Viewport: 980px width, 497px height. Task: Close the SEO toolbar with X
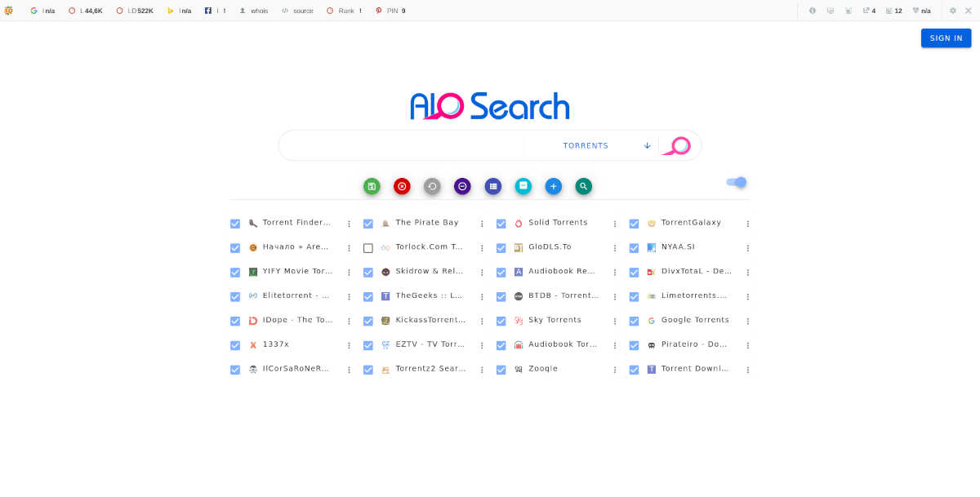969,11
